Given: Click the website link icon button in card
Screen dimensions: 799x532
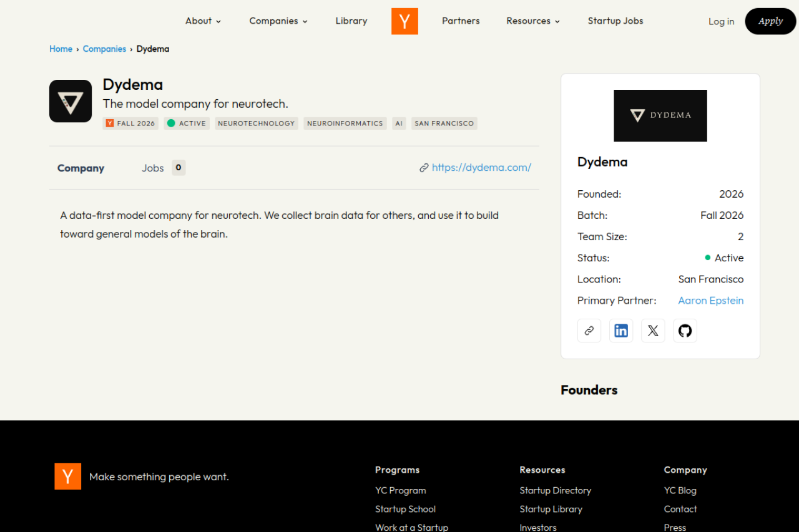Looking at the screenshot, I should [589, 331].
